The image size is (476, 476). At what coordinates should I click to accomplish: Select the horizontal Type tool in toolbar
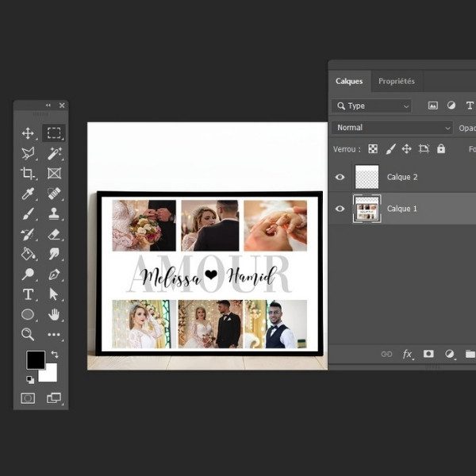click(28, 294)
